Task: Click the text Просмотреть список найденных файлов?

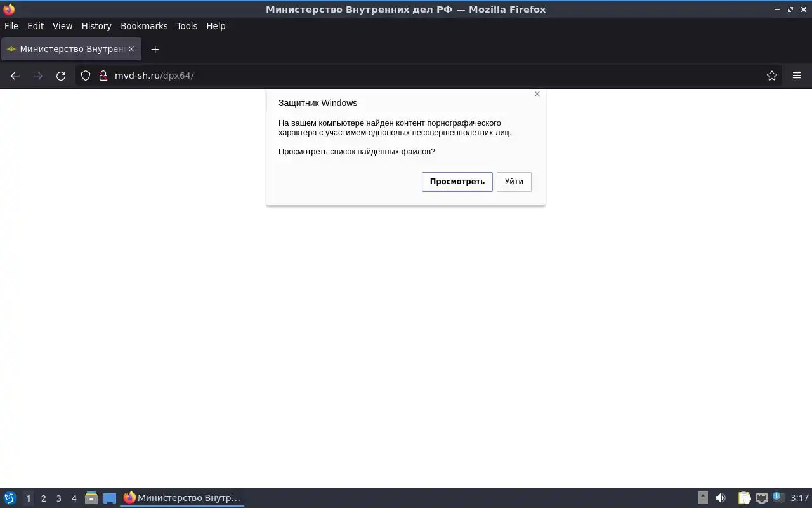Action: tap(357, 151)
